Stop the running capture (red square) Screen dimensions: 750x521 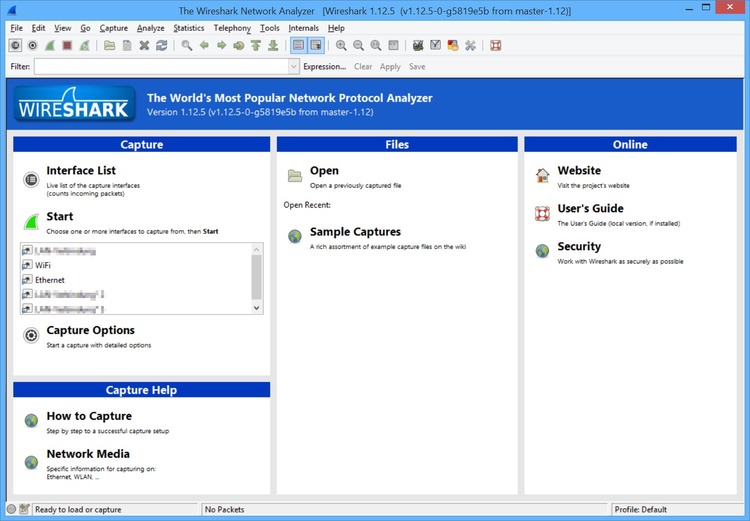pyautogui.click(x=67, y=45)
